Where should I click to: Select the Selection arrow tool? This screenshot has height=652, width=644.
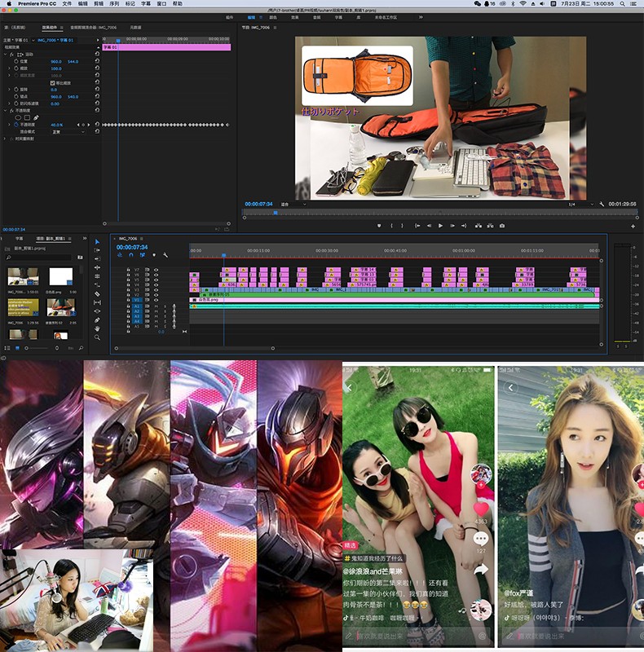(97, 241)
